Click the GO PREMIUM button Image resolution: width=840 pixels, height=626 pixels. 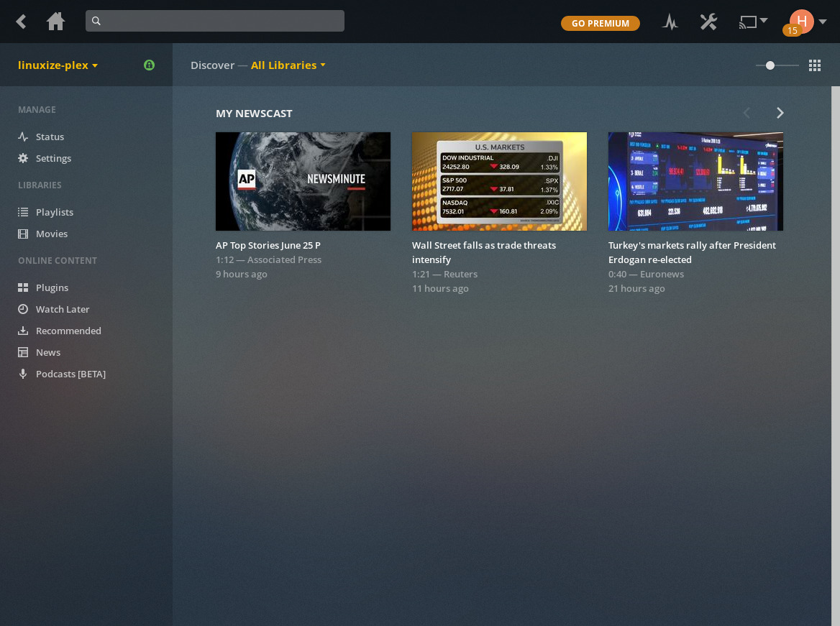600,23
